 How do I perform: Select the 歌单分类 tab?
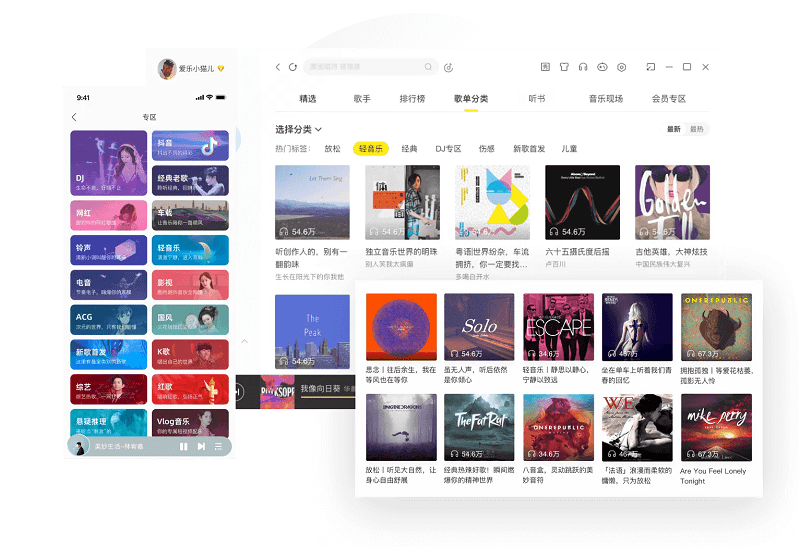point(471,98)
